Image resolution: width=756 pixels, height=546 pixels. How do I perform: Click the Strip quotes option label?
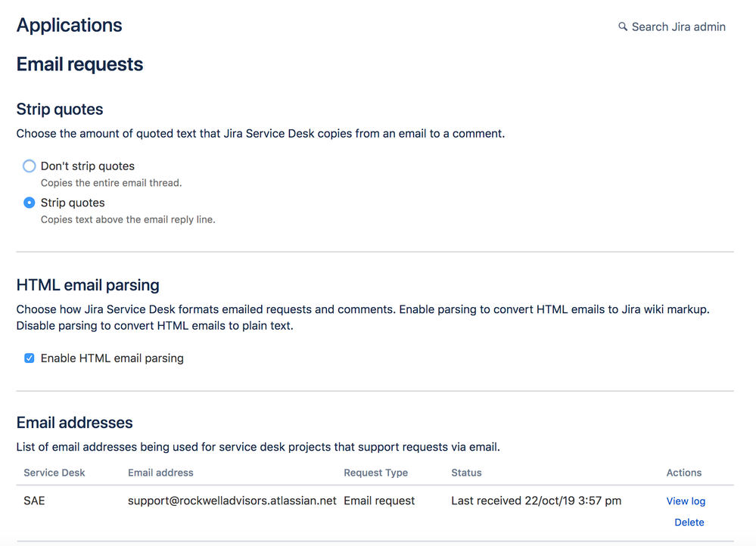coord(73,203)
